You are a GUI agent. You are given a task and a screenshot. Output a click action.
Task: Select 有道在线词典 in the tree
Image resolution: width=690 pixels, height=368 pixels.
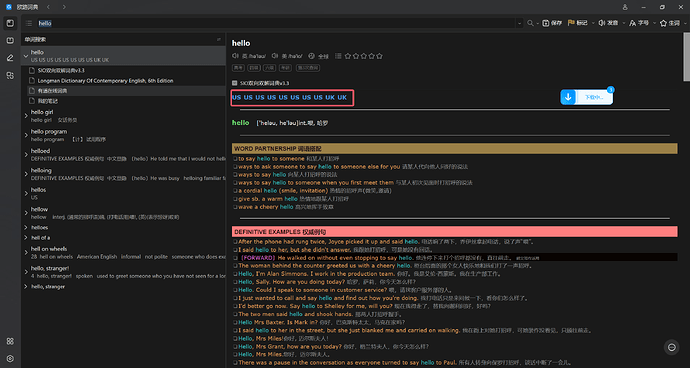coord(52,91)
